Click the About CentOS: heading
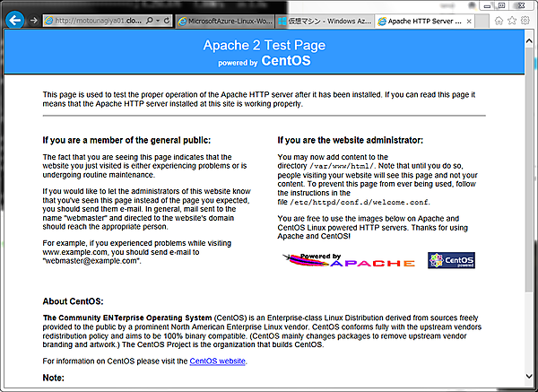Viewport: 538px width, 392px height. 73,301
